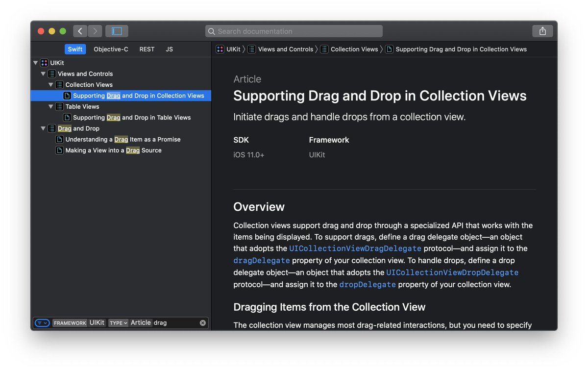Click the dropDelegate link in the Overview text
Viewport: 588px width, 371px height.
pyautogui.click(x=367, y=284)
